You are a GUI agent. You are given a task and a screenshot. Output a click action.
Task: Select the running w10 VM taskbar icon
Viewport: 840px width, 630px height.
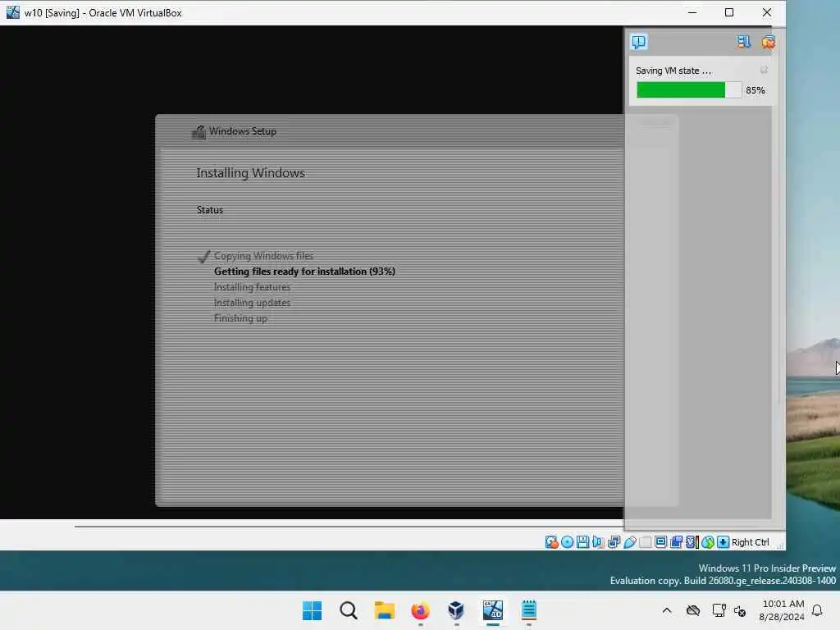point(493,610)
